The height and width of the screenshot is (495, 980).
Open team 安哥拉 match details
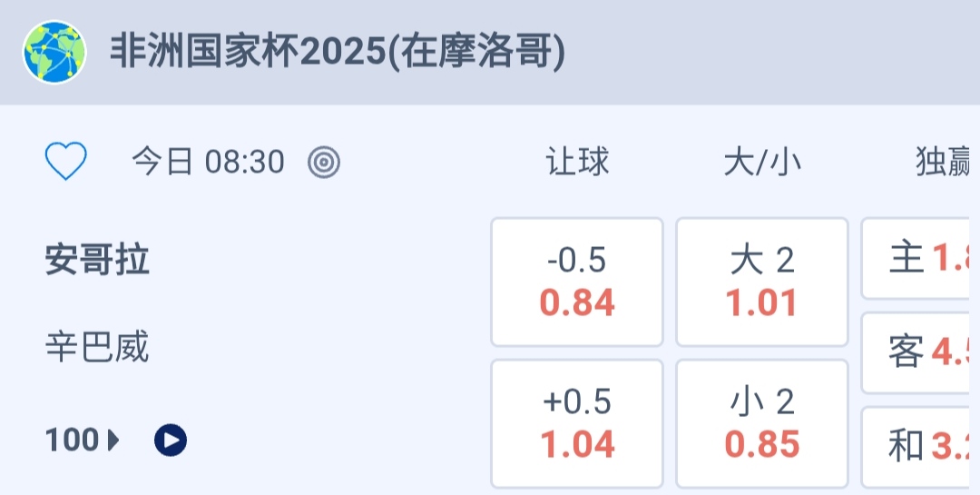97,262
